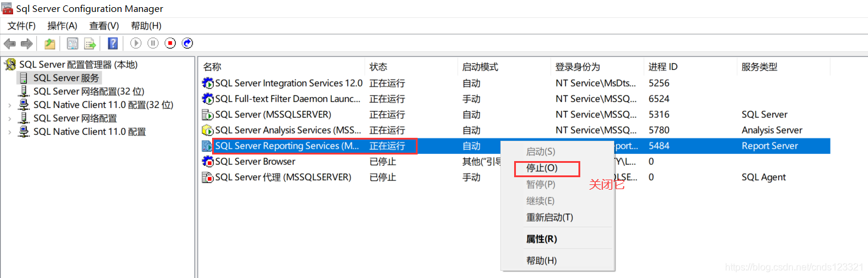Open Help using the question mark icon

coord(113,44)
